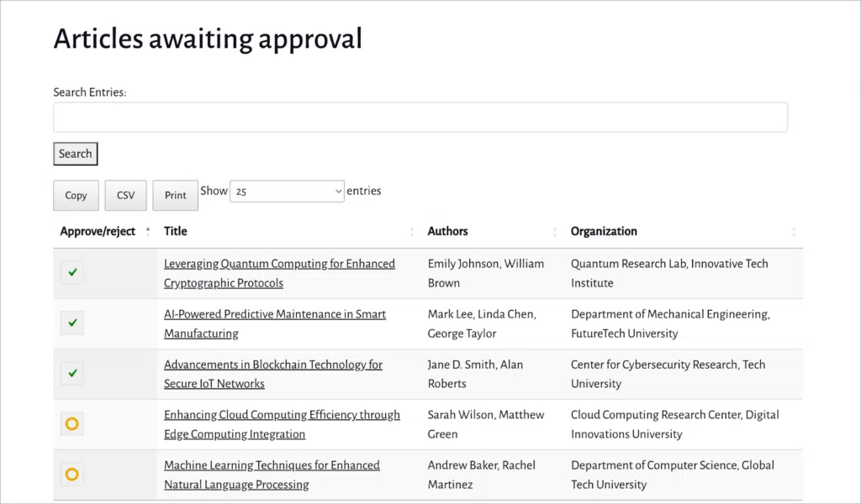Open Leveraging Quantum Computing article link
Viewport: 861px width, 504px height.
[x=279, y=273]
